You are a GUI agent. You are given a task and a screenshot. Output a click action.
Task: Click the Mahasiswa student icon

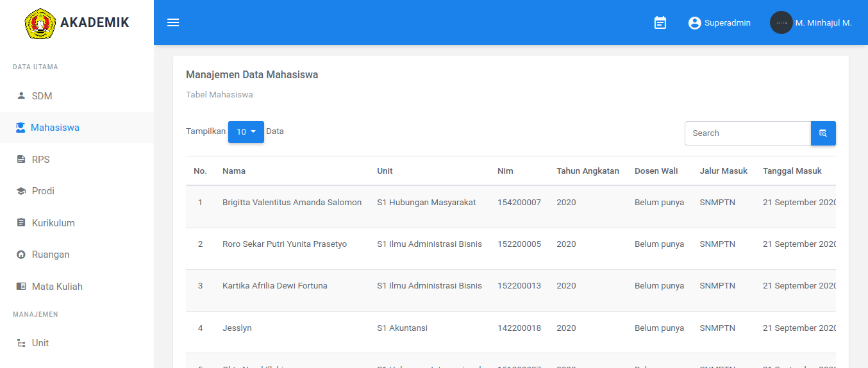21,127
